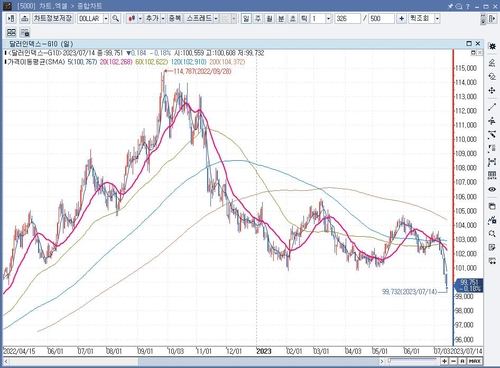500x368 pixels.
Task: Click the scrollbar left arrow at bottom
Action: (x=6, y=361)
